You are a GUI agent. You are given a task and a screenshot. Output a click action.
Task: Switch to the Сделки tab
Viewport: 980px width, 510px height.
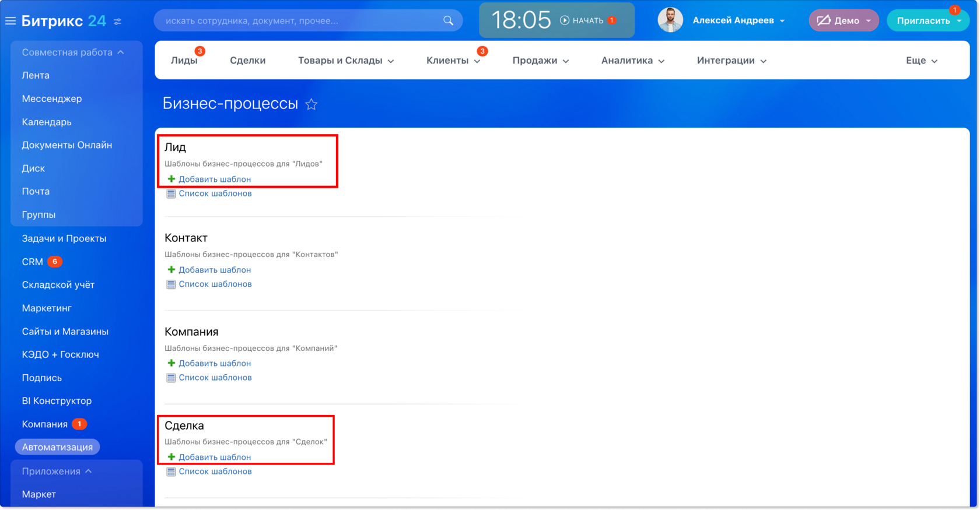248,61
